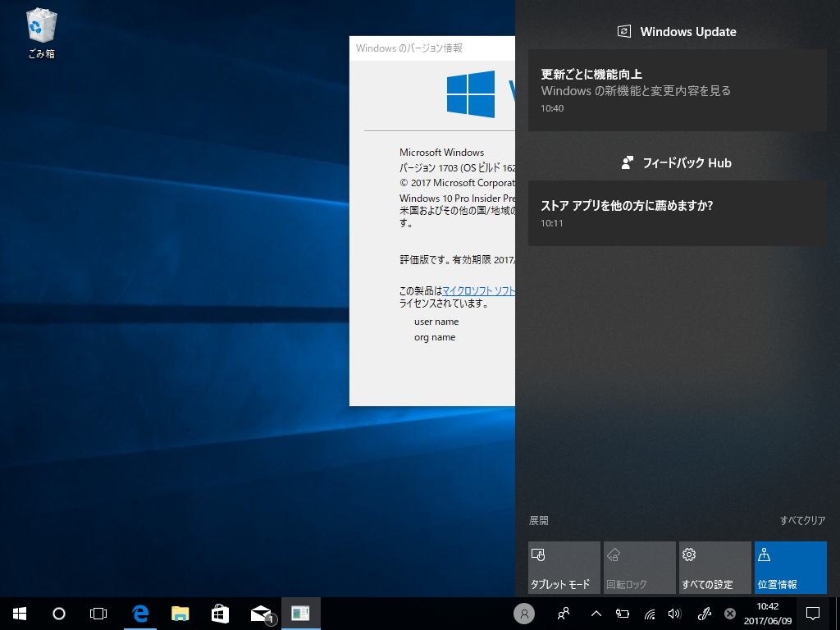The height and width of the screenshot is (630, 840).
Task: Open Microsoft Edge from the taskbar
Action: pos(139,613)
